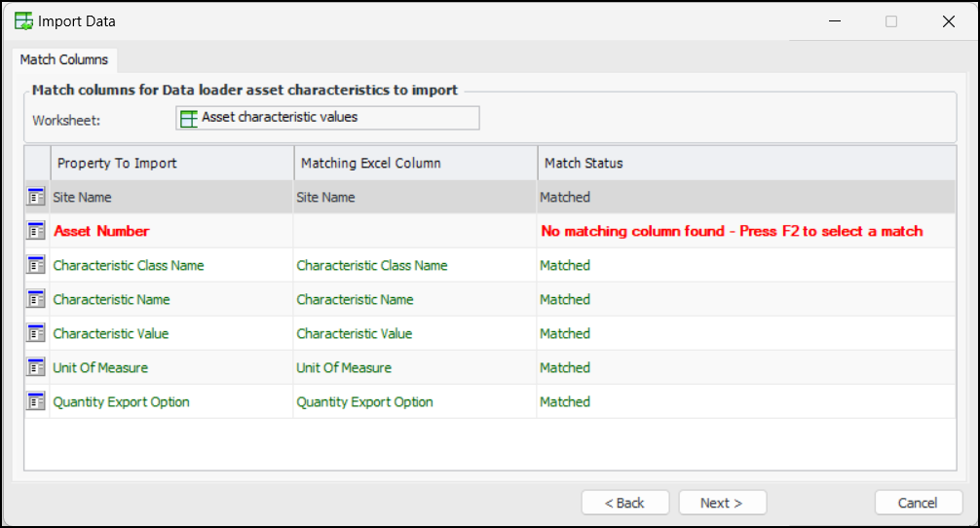
Task: Click the Import Data title bar icon
Action: (23, 21)
